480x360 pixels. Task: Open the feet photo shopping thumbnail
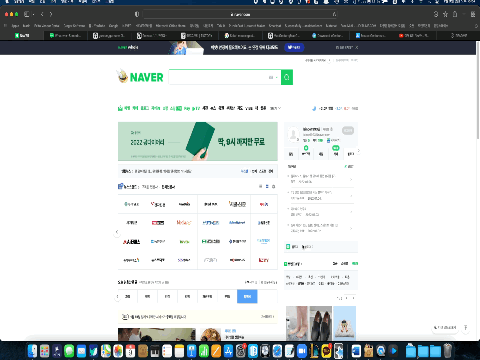coord(297,323)
